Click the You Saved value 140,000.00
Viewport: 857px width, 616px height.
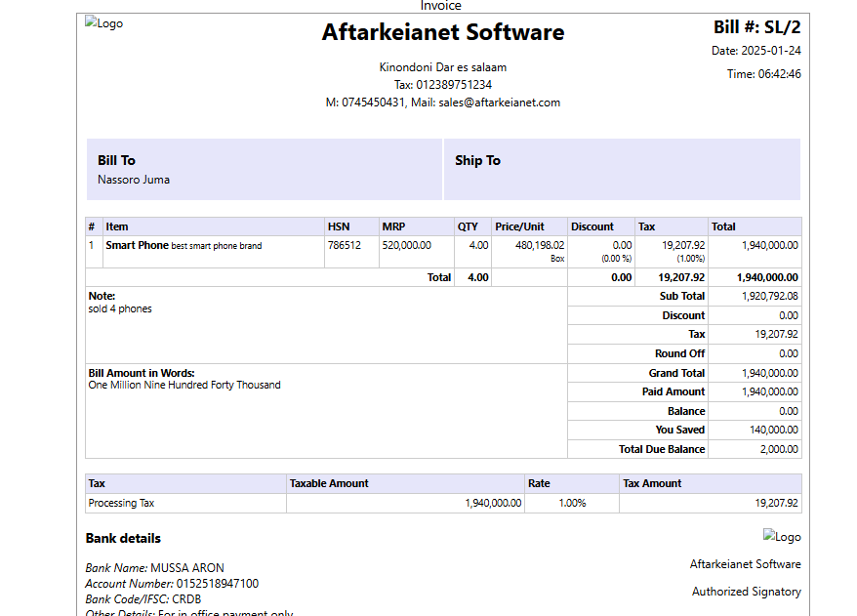tap(774, 430)
